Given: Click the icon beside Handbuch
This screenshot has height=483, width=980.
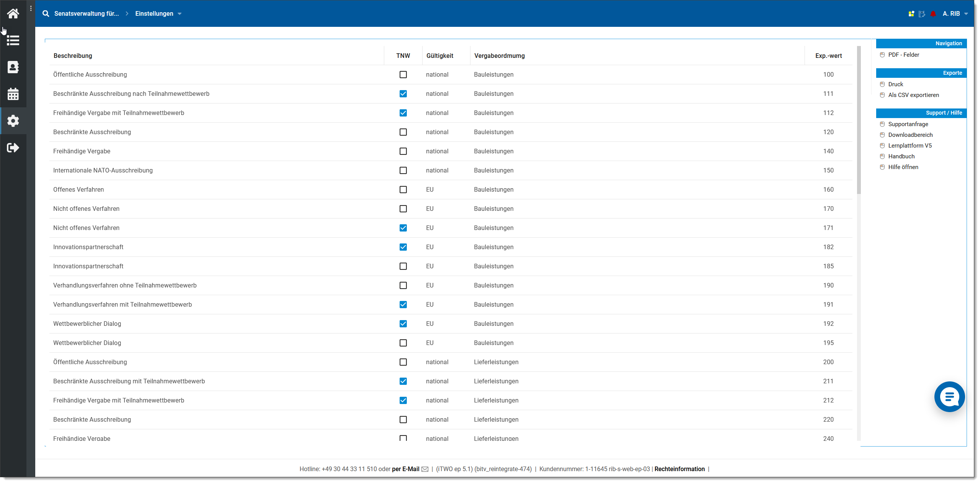Looking at the screenshot, I should [882, 156].
